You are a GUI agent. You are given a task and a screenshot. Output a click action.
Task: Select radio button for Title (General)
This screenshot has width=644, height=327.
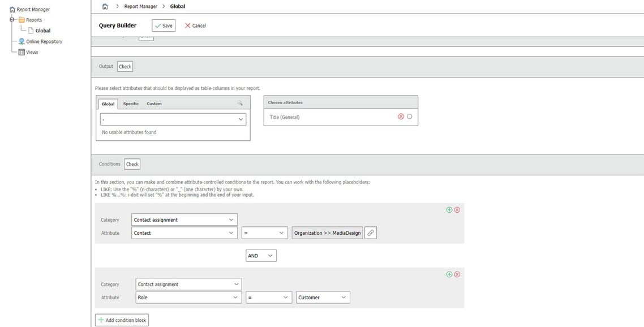pyautogui.click(x=410, y=117)
